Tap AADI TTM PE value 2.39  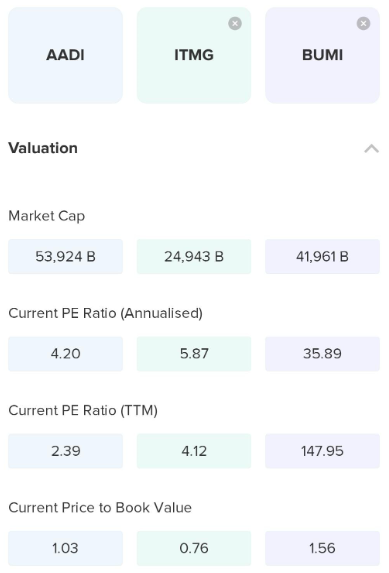65,451
